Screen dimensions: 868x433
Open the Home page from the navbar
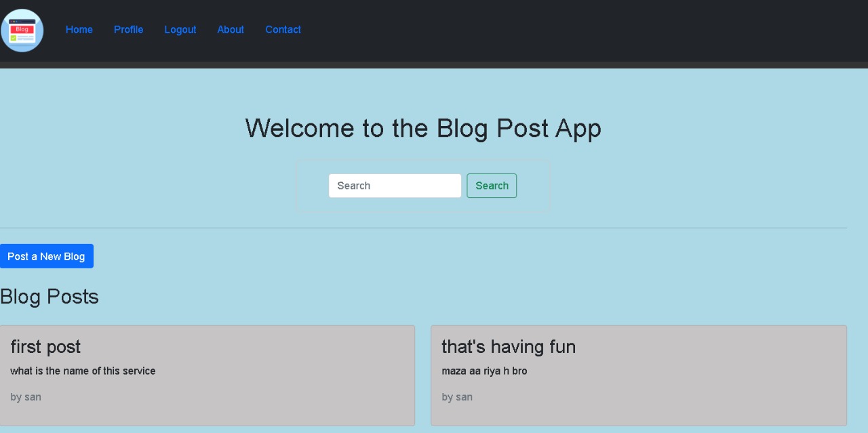79,29
